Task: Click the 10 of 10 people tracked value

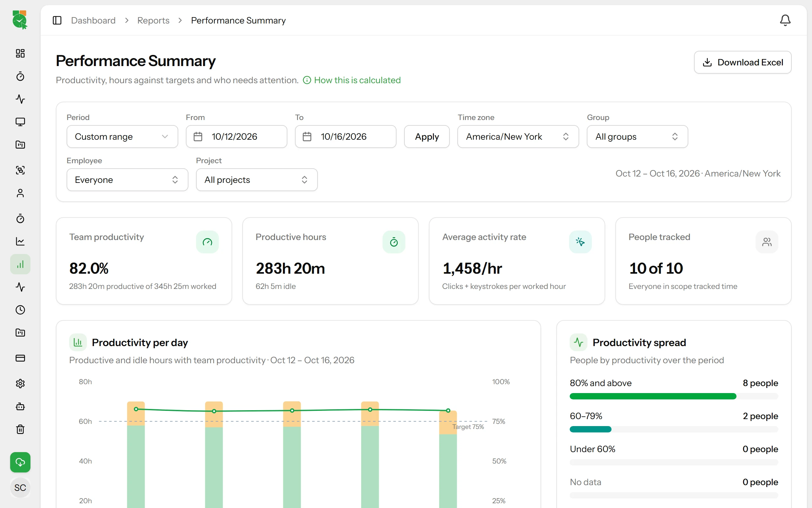Action: point(656,269)
